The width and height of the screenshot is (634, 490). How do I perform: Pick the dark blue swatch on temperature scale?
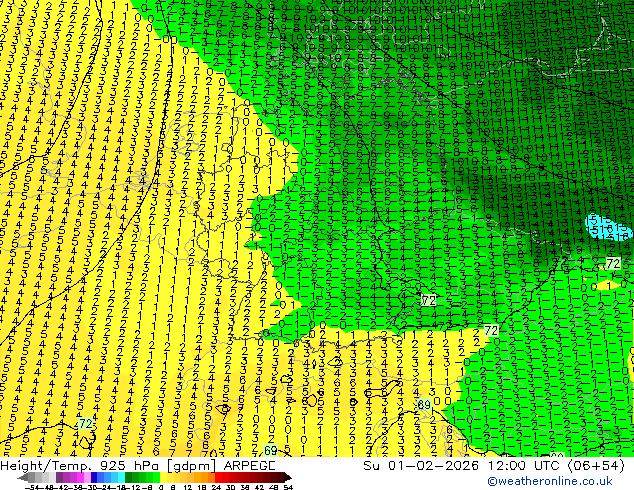point(94,477)
